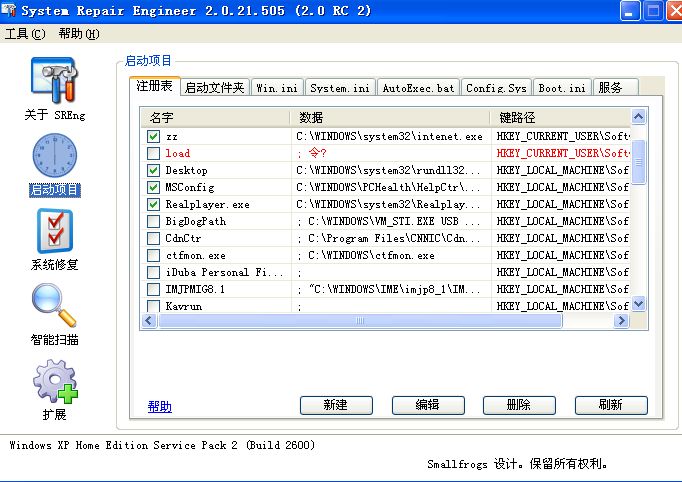This screenshot has width=682, height=482.
Task: Open the About SREng hammer icon
Action: click(x=54, y=81)
